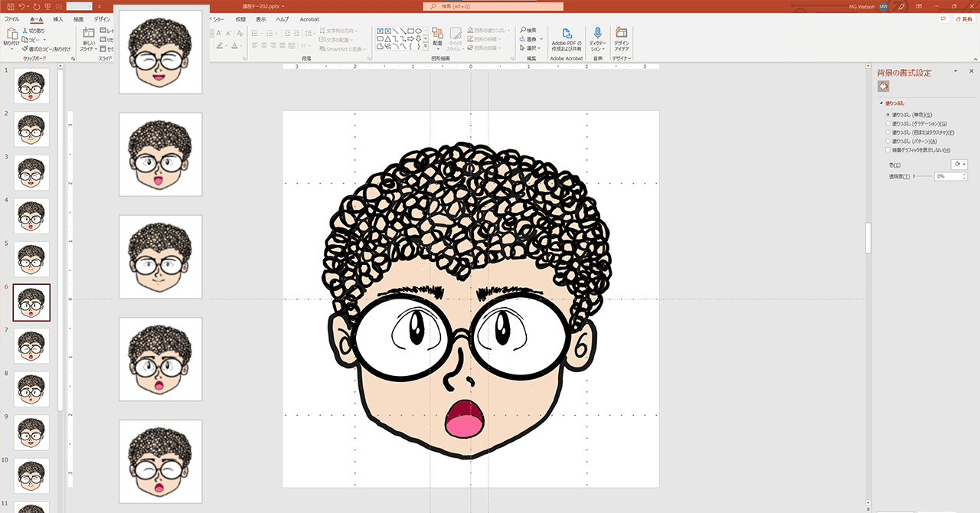980x513 pixels.
Task: Start Dictation (ディクテーション) microphone icon
Action: [597, 34]
